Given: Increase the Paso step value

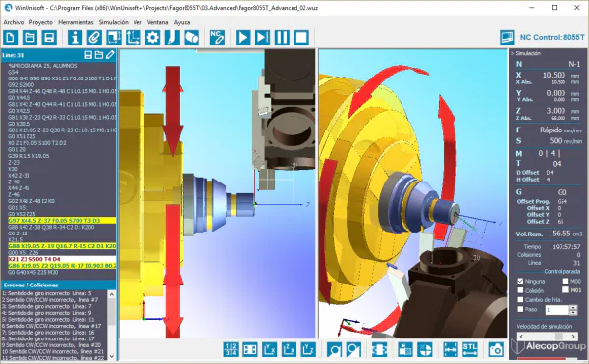Looking at the screenshot, I should (573, 308).
